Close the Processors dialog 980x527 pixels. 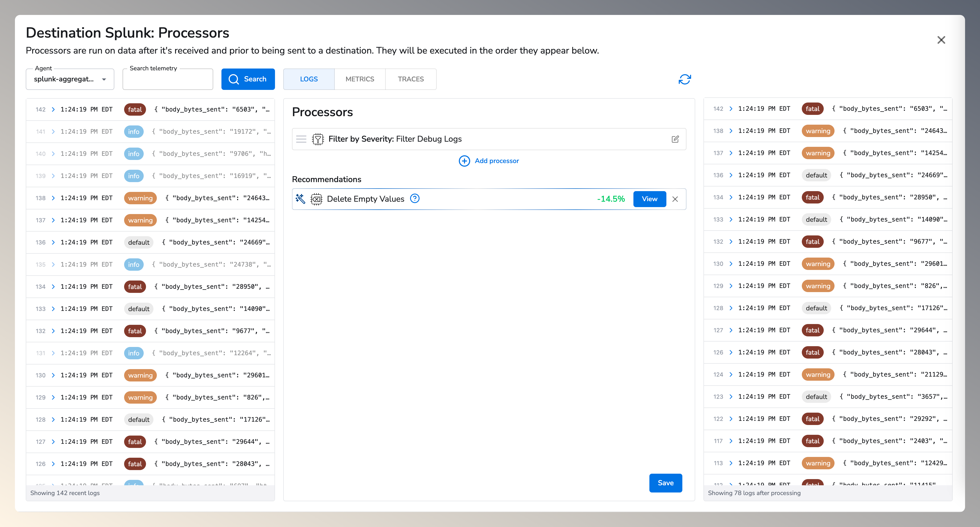pyautogui.click(x=941, y=40)
